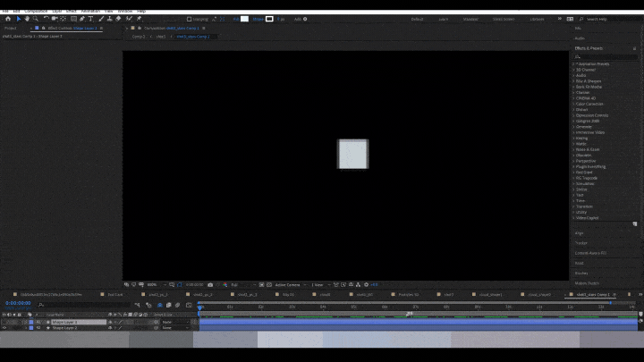Image resolution: width=644 pixels, height=362 pixels.
Task: Select the Libraries workspace
Action: coord(537,19)
